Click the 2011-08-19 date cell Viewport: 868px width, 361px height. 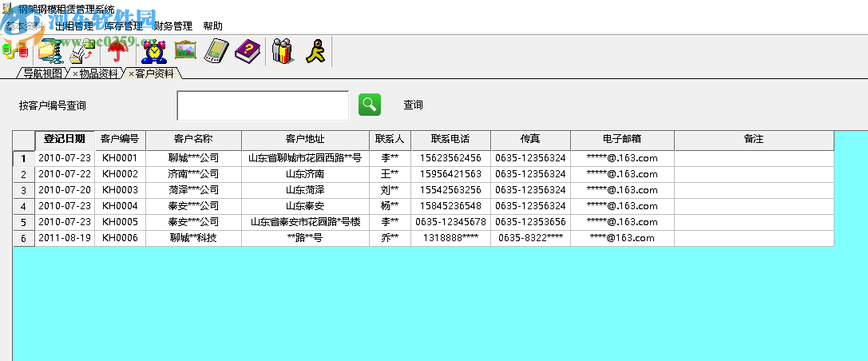point(65,239)
